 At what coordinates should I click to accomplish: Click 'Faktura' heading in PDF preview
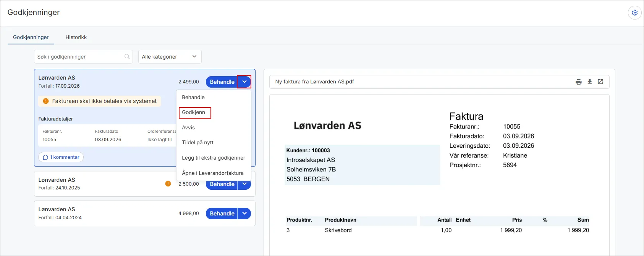pyautogui.click(x=466, y=116)
